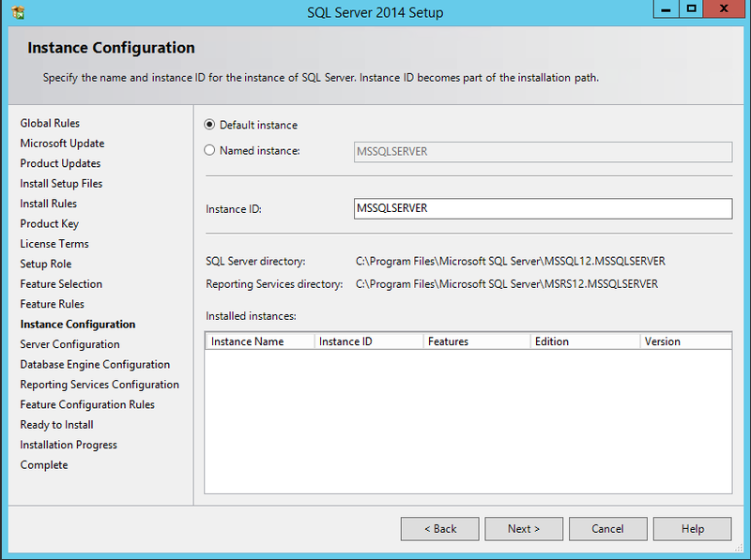
Task: Click the Version column header
Action: [685, 341]
